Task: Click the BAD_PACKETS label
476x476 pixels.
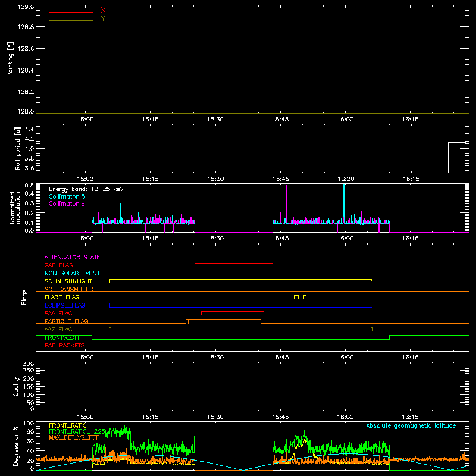Action: (64, 345)
